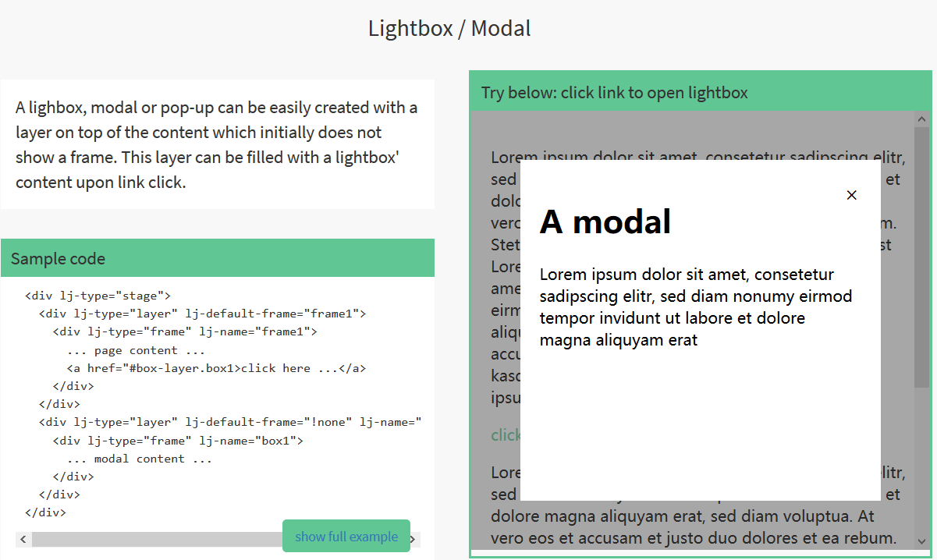Click the Lorem ipsum paragraph inside the modal

(x=696, y=307)
